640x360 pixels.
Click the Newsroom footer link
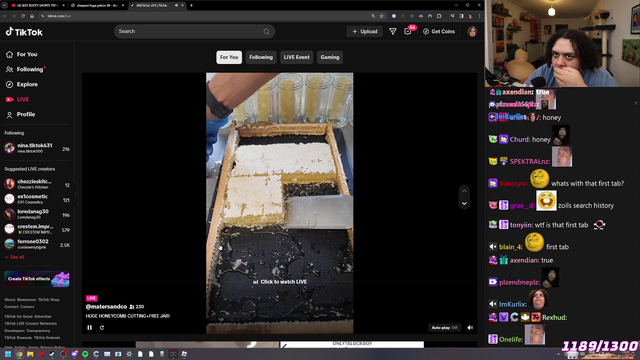coord(27,300)
